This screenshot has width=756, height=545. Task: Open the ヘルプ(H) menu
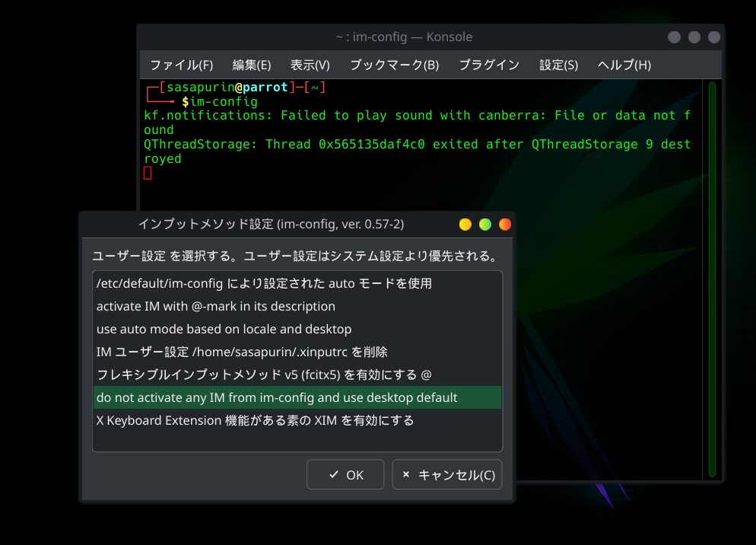click(x=625, y=65)
